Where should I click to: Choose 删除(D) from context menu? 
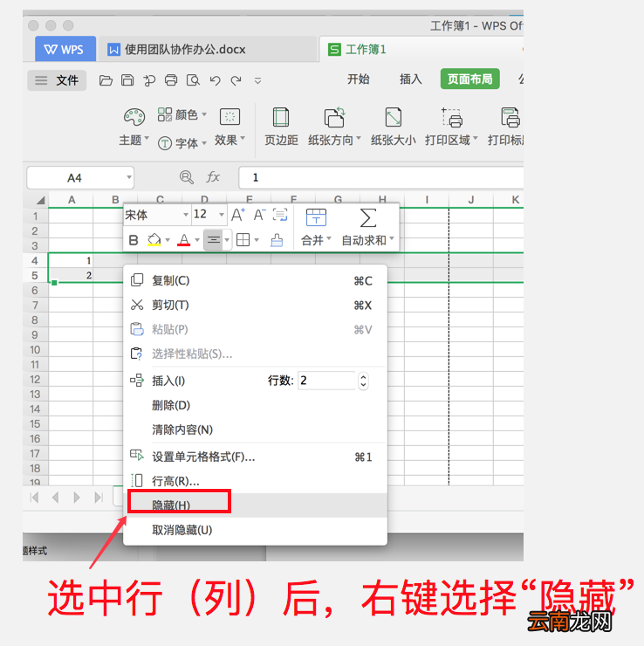point(255,405)
